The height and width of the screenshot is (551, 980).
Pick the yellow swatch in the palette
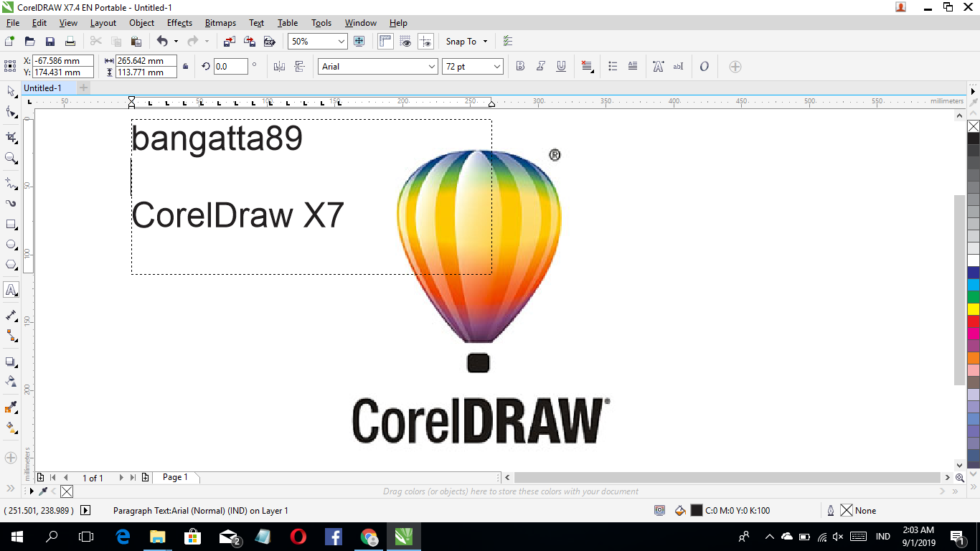pyautogui.click(x=974, y=309)
